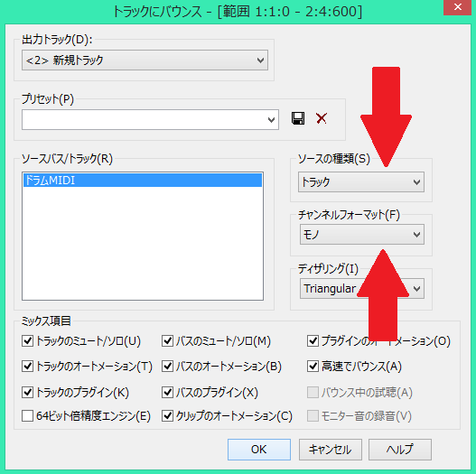Toggle バスのミュート/ソロ(M) checkbox

(x=167, y=341)
